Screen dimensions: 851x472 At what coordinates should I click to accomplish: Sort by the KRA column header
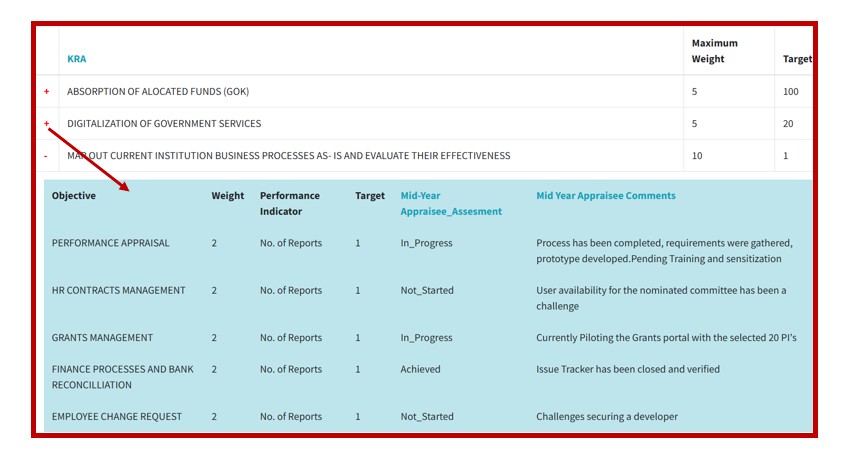[77, 59]
